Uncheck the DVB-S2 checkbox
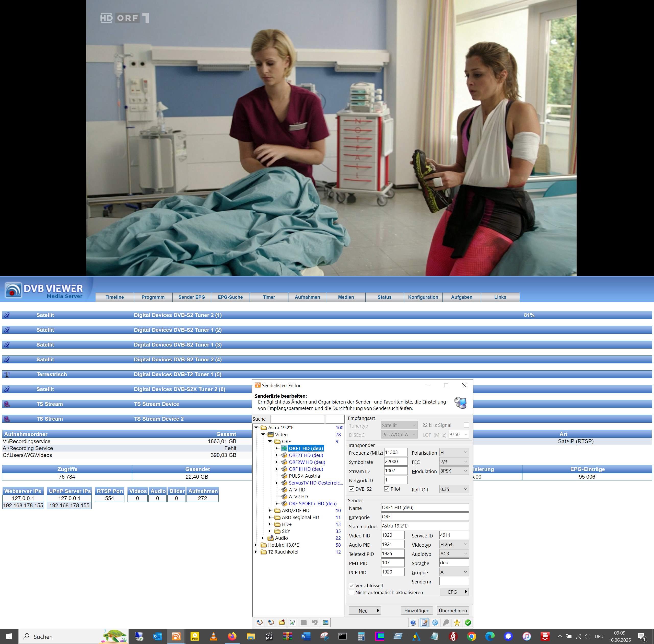Screen dimensions: 654x644 click(x=352, y=489)
